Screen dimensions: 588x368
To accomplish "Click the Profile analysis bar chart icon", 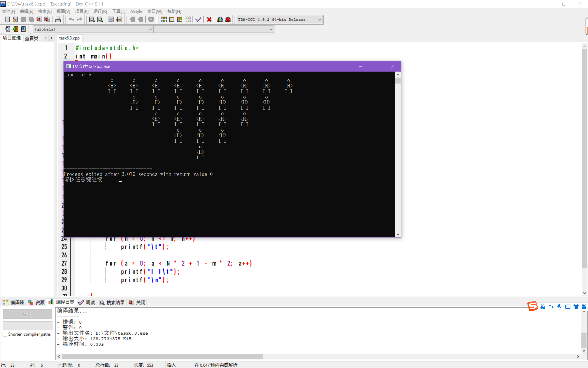I will pyautogui.click(x=220, y=20).
